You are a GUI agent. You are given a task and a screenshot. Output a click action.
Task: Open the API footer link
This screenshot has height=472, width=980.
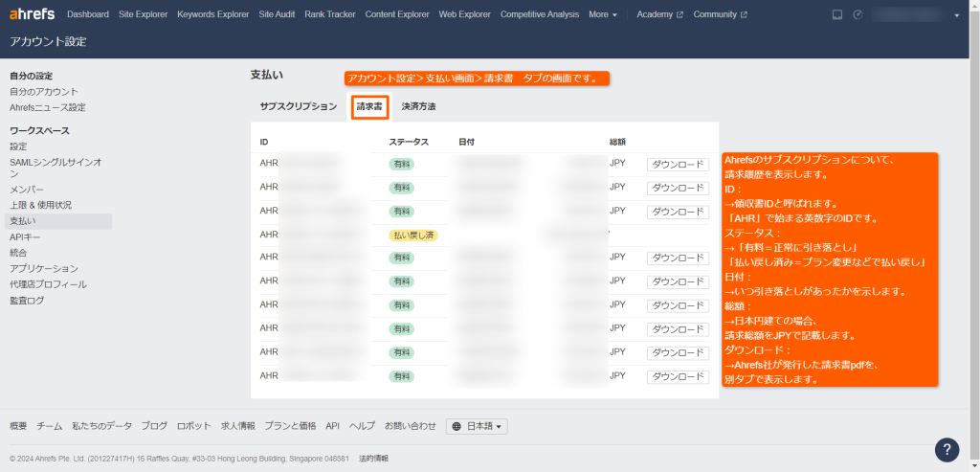point(332,426)
